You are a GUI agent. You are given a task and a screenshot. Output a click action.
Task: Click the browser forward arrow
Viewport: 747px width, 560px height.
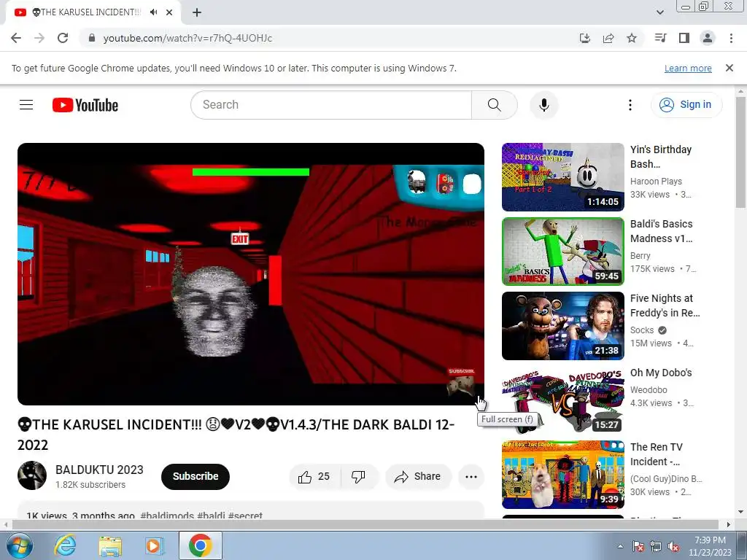pos(39,38)
